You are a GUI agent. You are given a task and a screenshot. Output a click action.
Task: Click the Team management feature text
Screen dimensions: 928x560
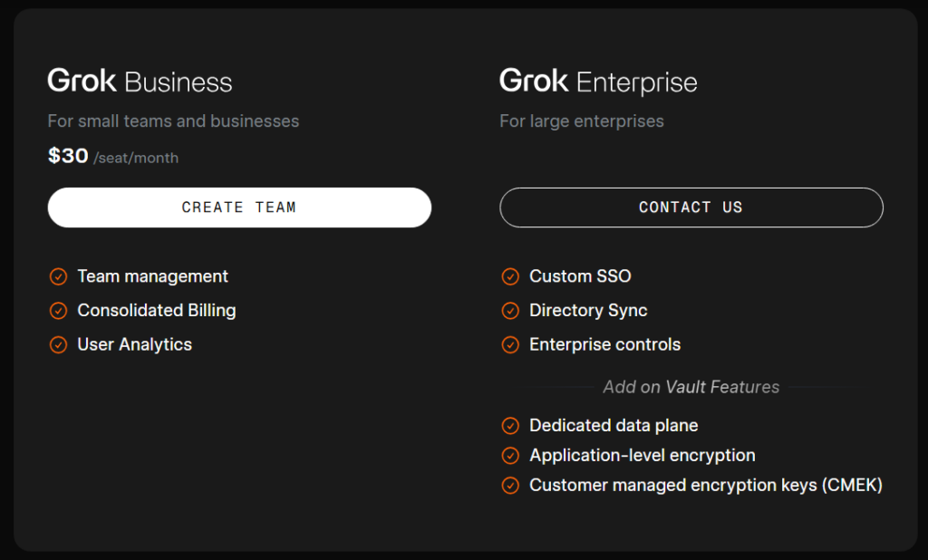(x=152, y=276)
